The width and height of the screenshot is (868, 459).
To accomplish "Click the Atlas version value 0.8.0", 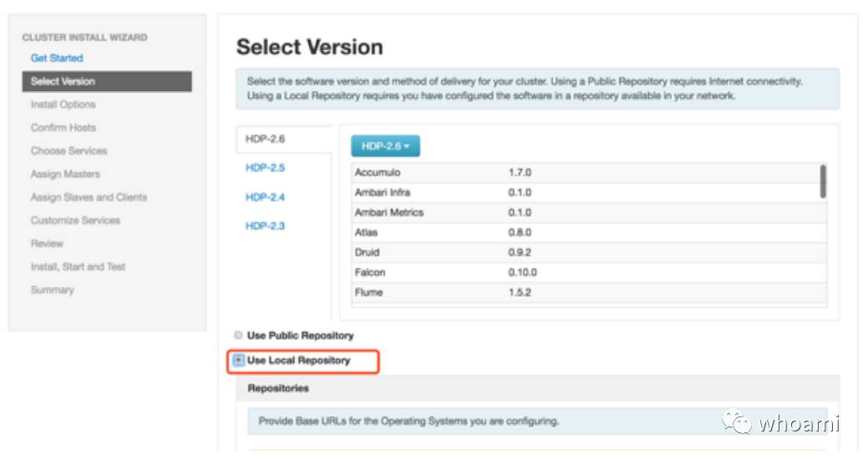I will (520, 233).
